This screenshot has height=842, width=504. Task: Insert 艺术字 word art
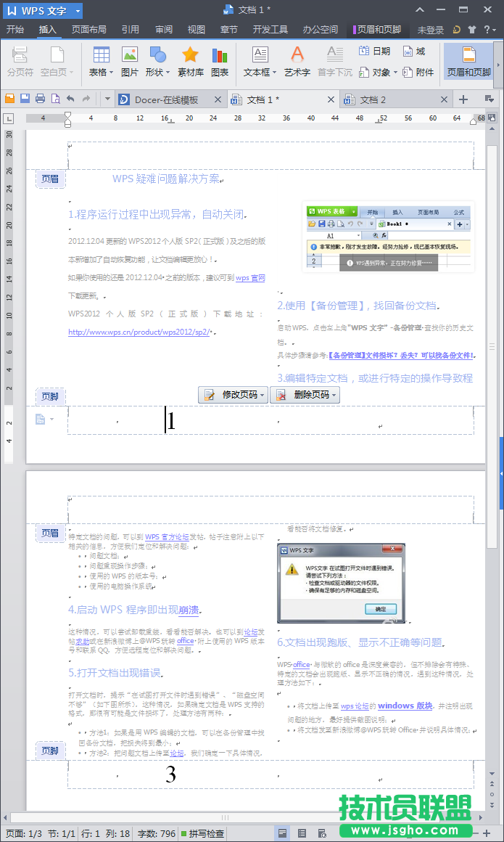click(297, 61)
